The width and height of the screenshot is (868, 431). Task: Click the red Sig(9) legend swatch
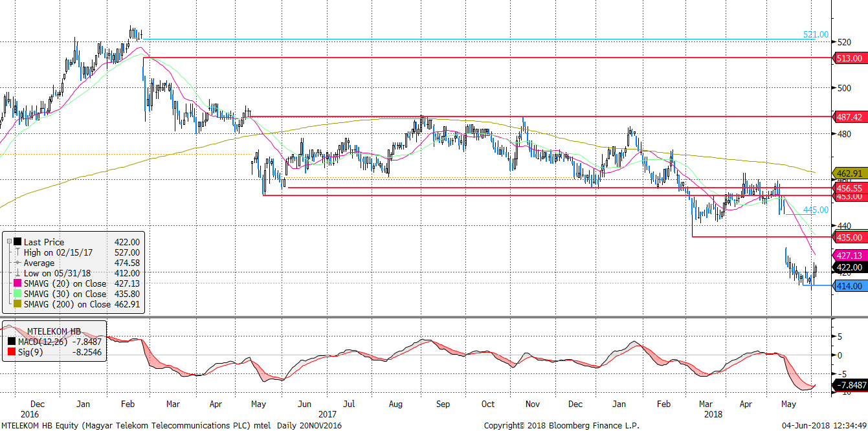(12, 351)
